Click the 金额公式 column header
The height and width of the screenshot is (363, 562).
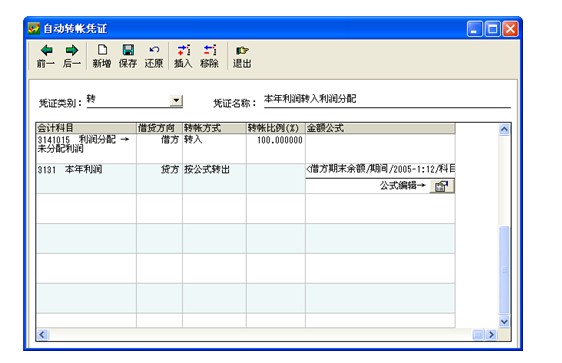click(x=380, y=128)
